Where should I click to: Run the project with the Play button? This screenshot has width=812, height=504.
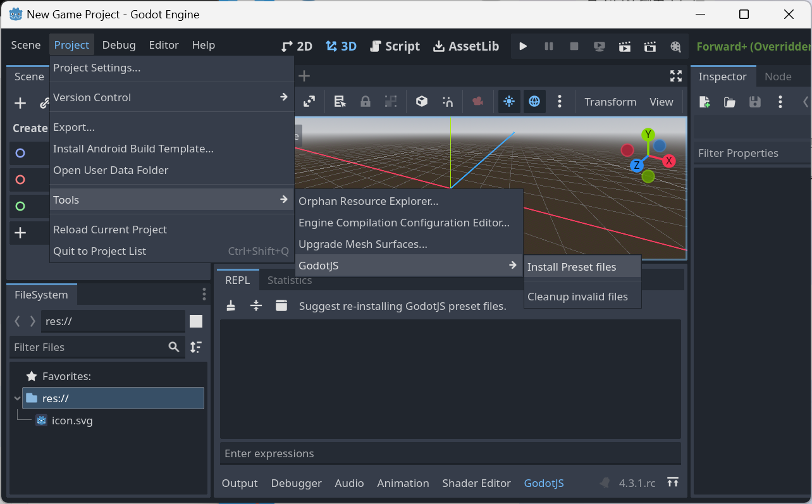pos(523,46)
